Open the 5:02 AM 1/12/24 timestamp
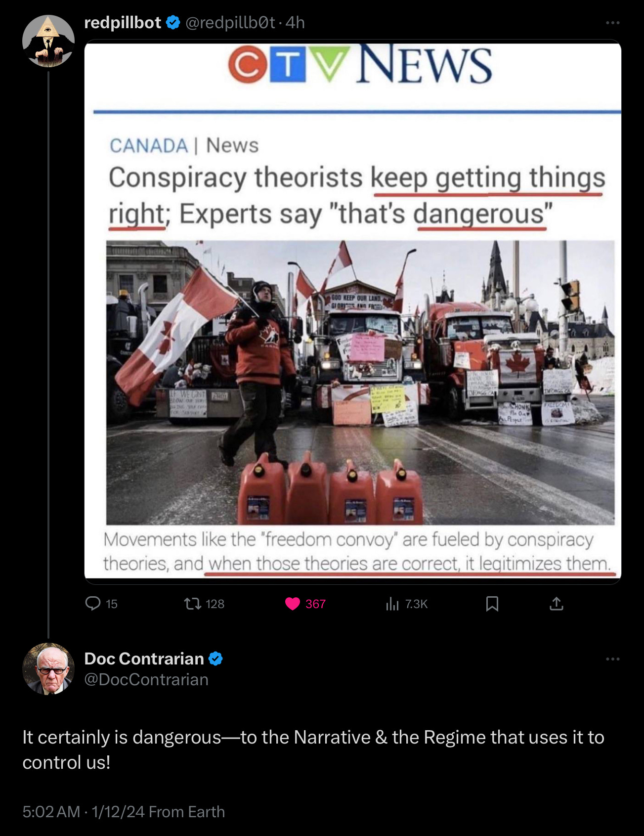This screenshot has height=836, width=644. 84,812
